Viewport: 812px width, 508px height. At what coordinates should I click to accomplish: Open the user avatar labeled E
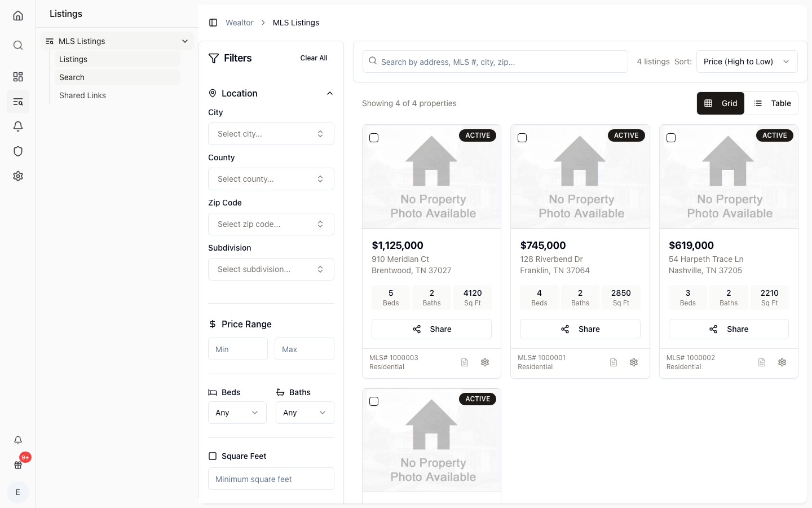(18, 492)
